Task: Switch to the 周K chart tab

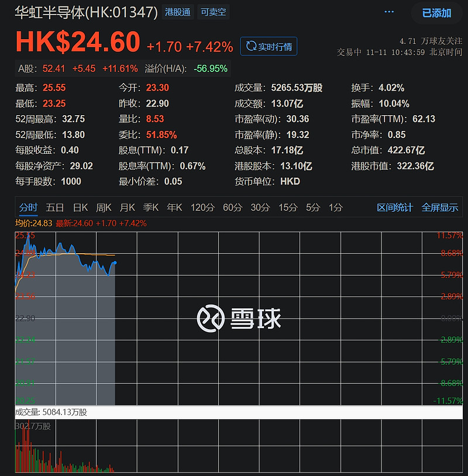Action: point(104,208)
